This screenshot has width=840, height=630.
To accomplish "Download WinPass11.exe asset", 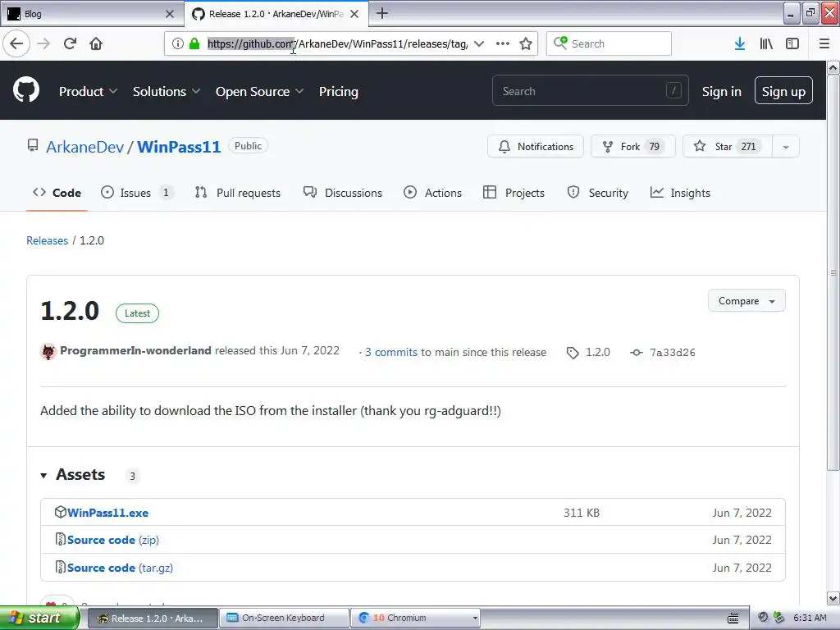I will 107,513.
